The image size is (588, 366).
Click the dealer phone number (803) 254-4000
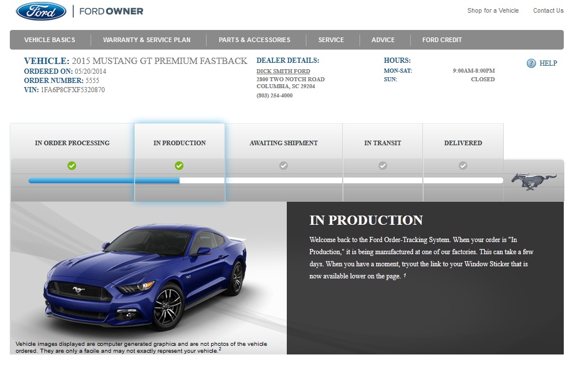[x=275, y=96]
